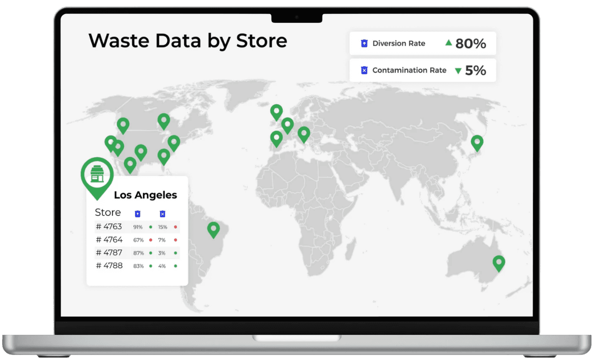Select the map pin near Florida

tap(164, 157)
